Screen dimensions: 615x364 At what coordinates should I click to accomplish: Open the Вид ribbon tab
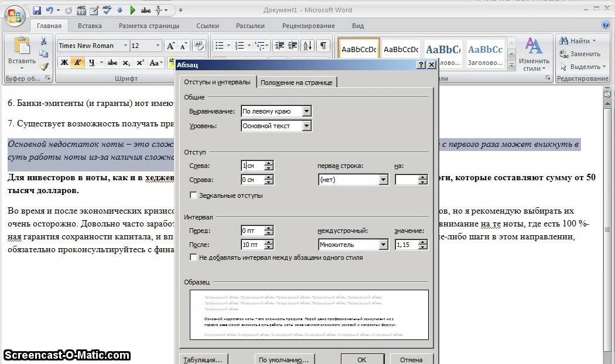click(358, 26)
